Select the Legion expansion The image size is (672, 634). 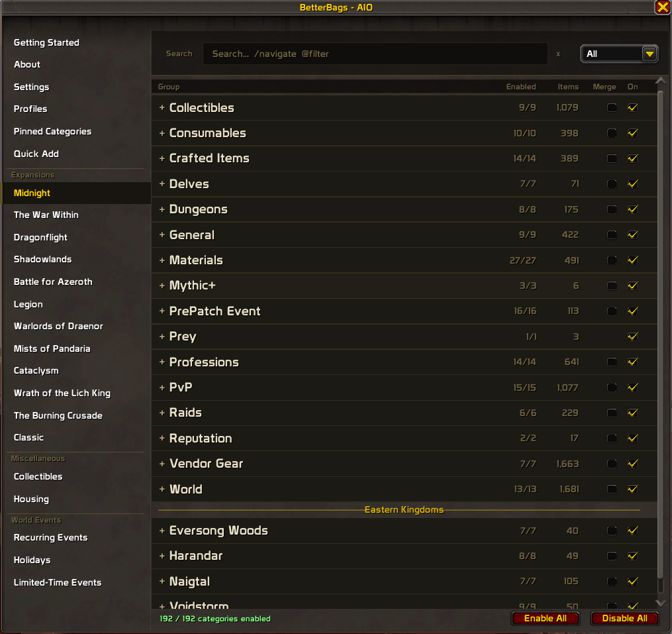click(x=28, y=305)
